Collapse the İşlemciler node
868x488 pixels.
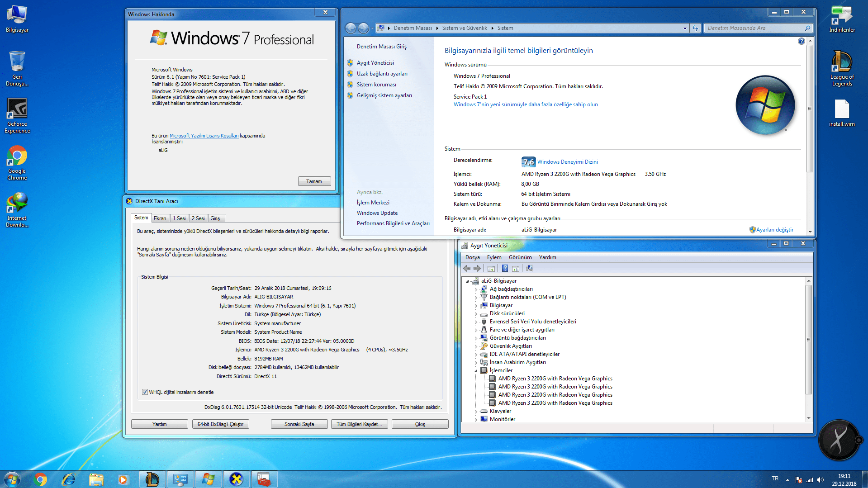click(x=476, y=370)
